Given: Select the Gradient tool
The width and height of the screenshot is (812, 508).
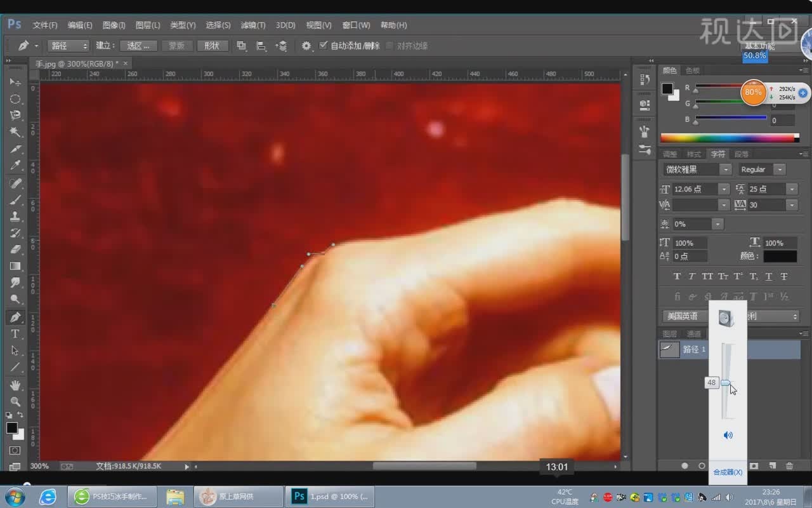Looking at the screenshot, I should [x=15, y=266].
